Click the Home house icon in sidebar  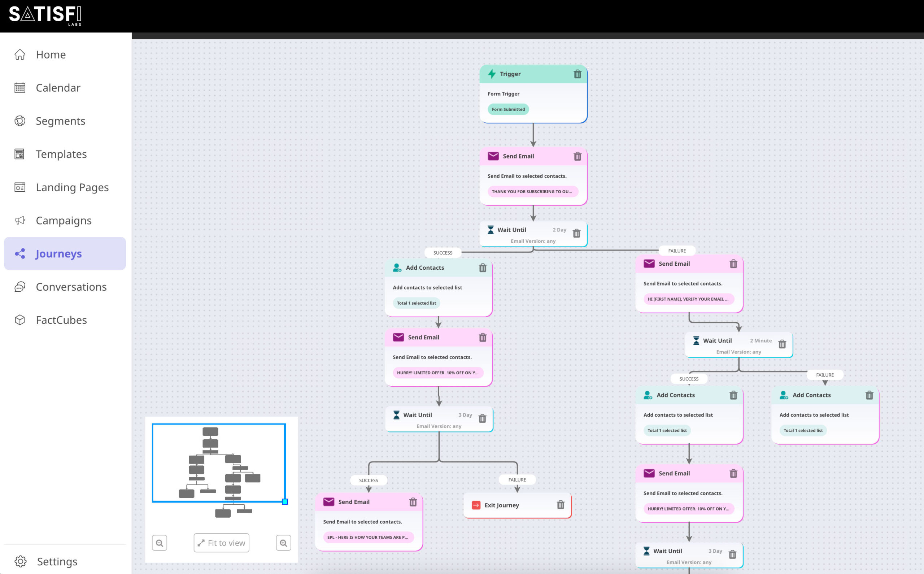[x=20, y=55]
